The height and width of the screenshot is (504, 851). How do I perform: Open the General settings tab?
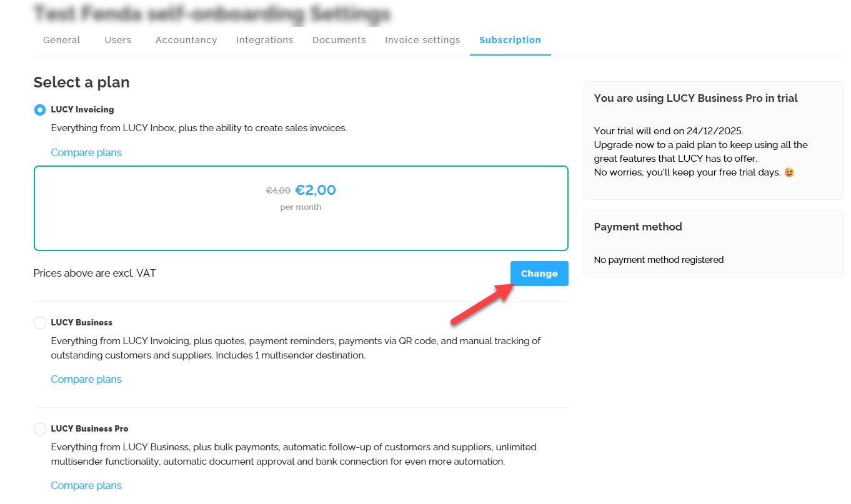(61, 40)
